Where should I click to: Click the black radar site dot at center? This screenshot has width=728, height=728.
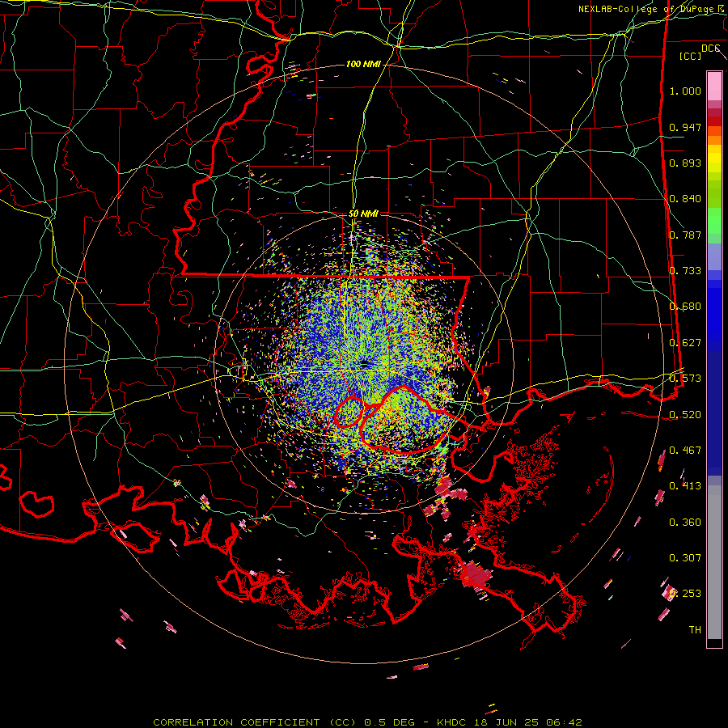[x=365, y=364]
